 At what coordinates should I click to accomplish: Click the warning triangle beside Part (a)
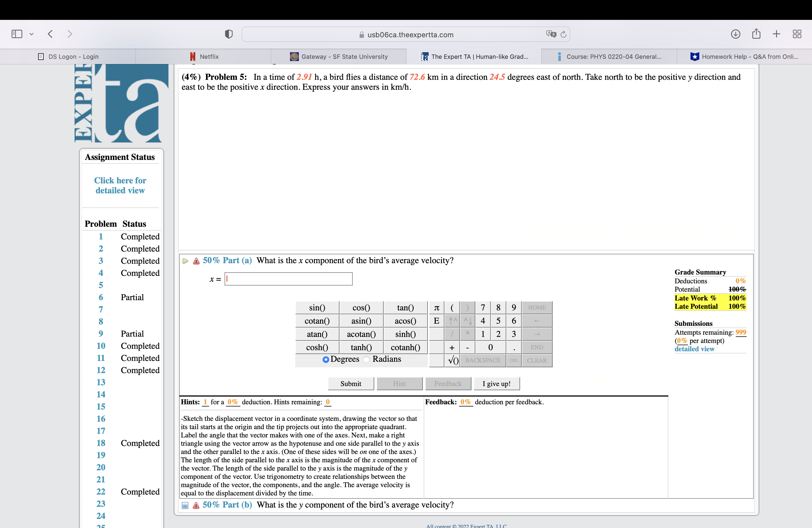point(196,261)
